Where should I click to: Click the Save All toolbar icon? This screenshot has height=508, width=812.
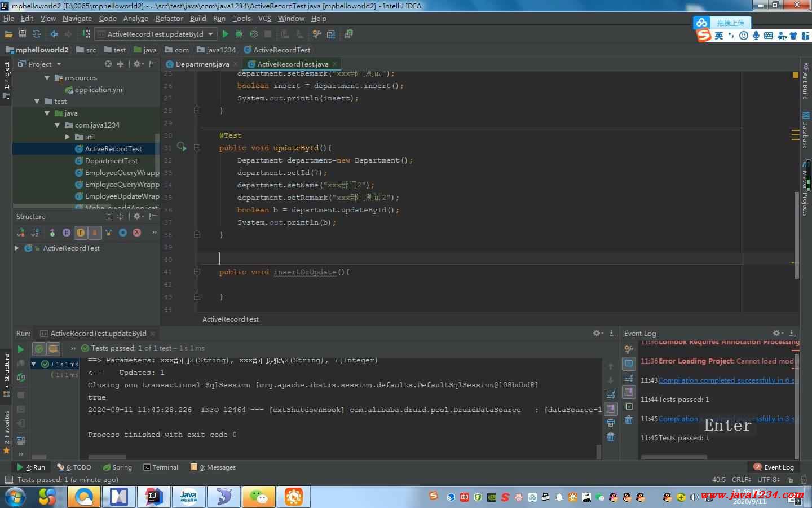[x=23, y=34]
